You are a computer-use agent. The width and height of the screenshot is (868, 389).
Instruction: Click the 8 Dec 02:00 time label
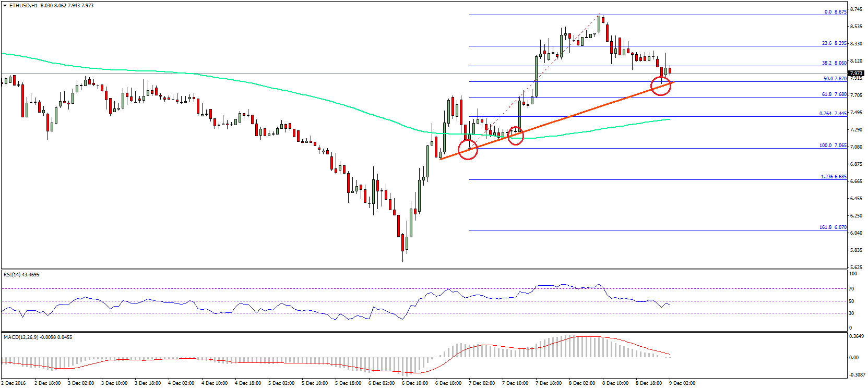(582, 383)
